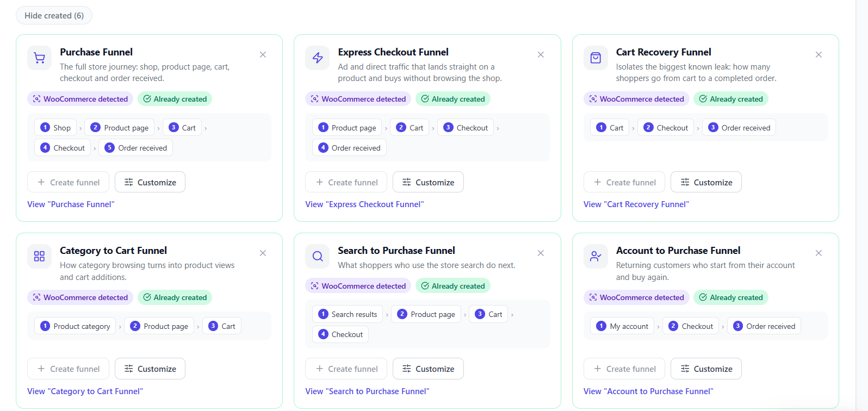Open the View "Express Checkout Funnel" link
868x411 pixels.
364,204
